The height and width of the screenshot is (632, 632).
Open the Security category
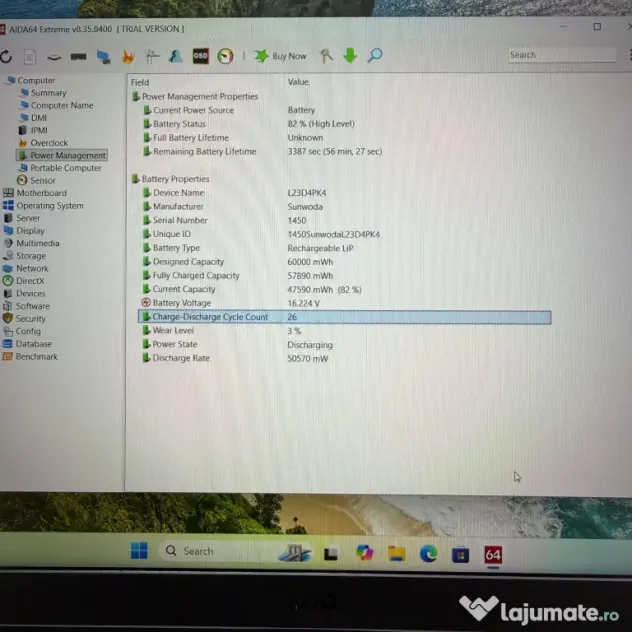[x=24, y=318]
